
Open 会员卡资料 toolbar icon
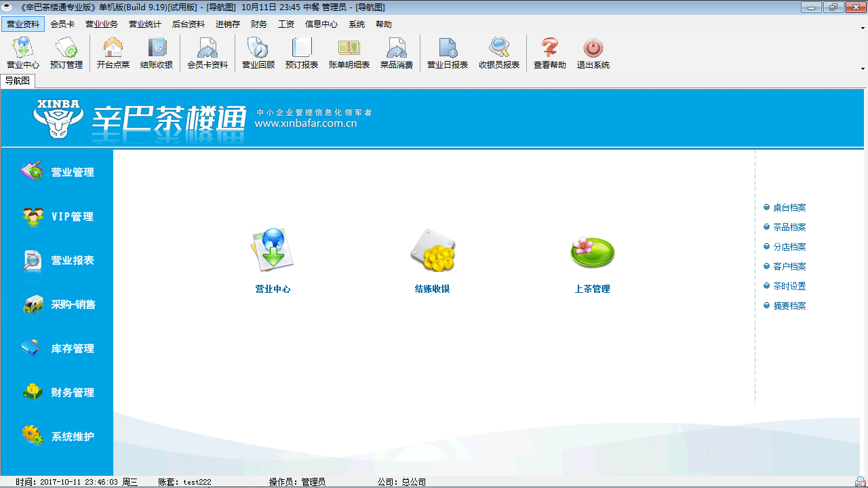[207, 54]
